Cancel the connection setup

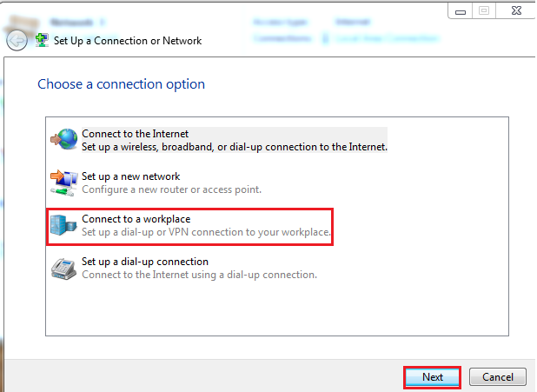click(x=497, y=377)
